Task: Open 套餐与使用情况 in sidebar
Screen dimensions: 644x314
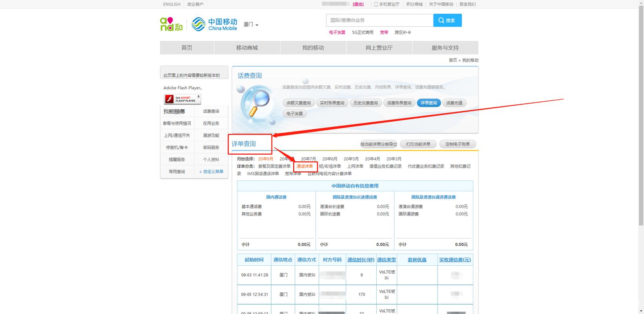Action: point(177,123)
